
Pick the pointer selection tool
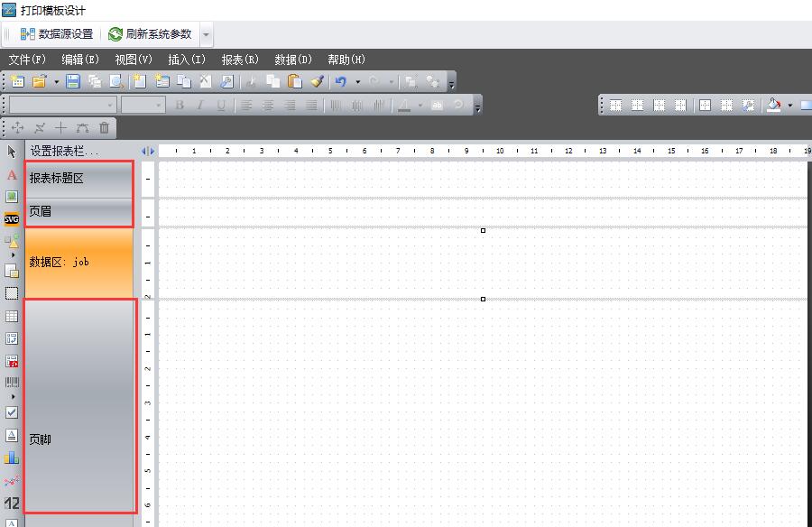[x=12, y=152]
